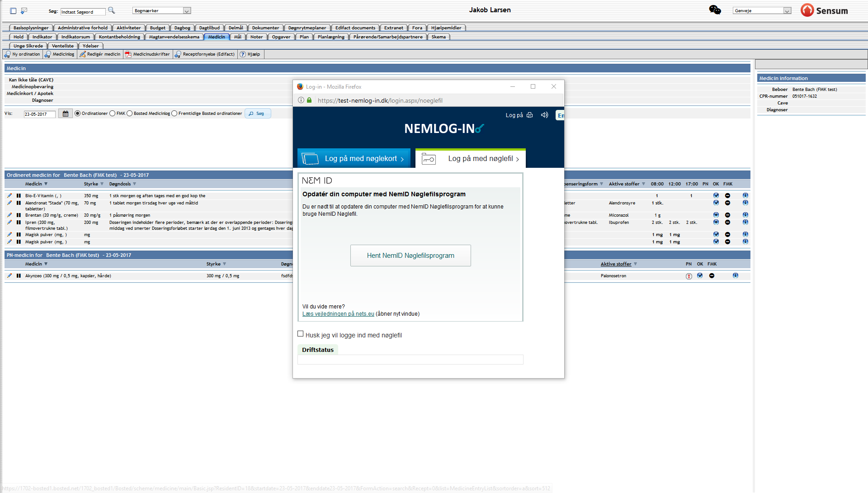This screenshot has width=868, height=493.
Task: Pause the Bio-E-Vitamin ordination
Action: point(19,196)
